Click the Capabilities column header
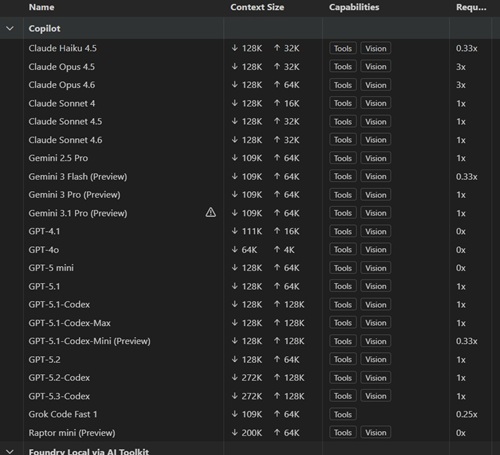500x455 pixels. (354, 7)
